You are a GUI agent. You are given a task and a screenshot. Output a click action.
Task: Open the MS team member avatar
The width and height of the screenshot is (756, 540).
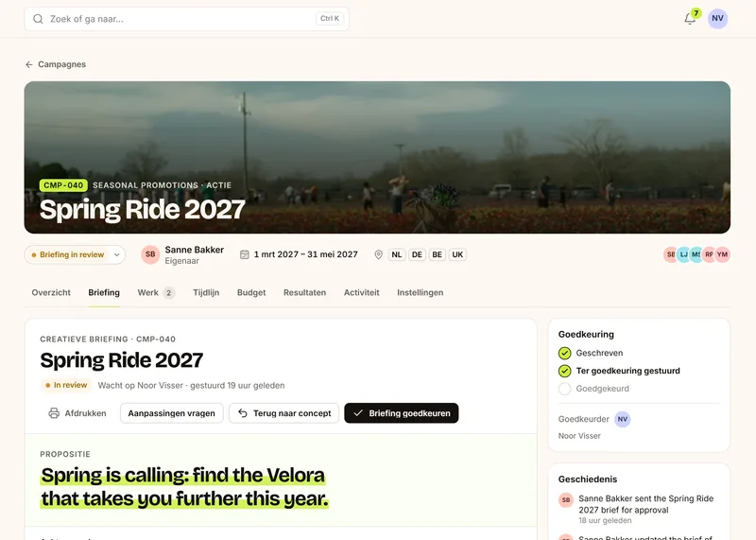696,254
